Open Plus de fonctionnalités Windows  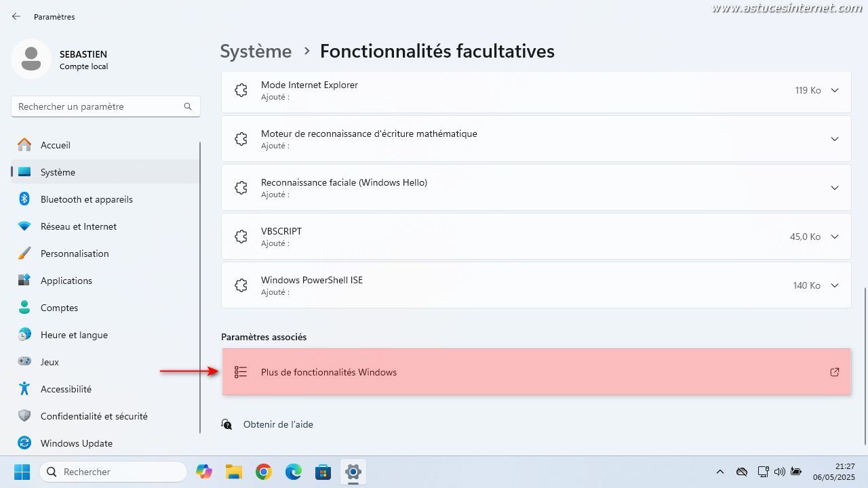pos(536,372)
